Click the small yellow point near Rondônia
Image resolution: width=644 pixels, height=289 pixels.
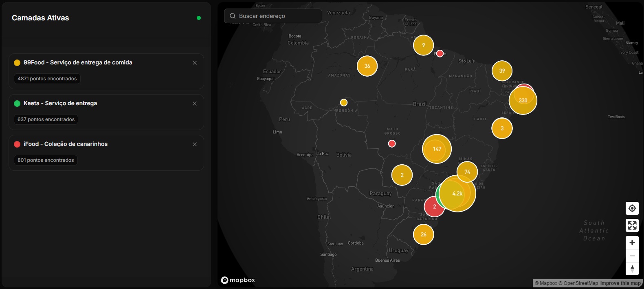click(344, 102)
